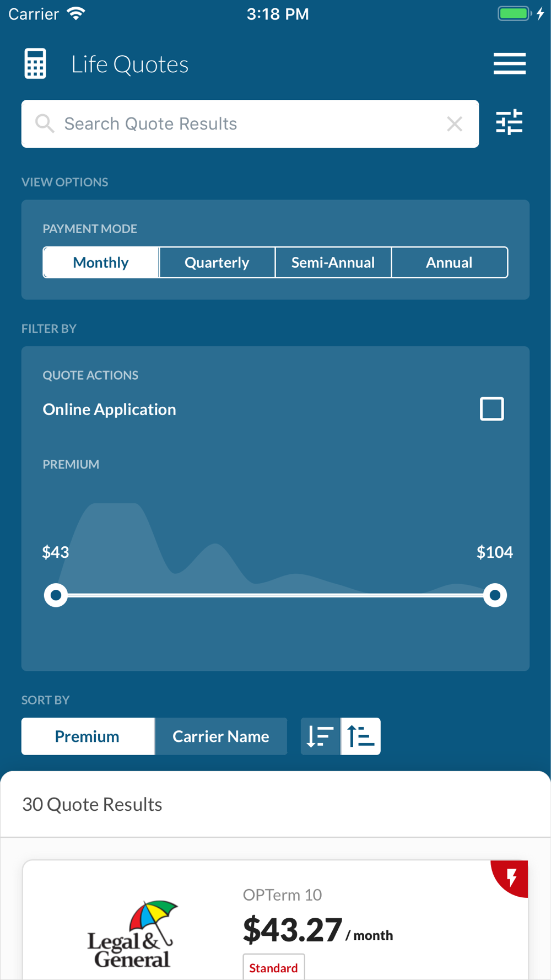
Task: Clear the search field with X icon
Action: coord(455,124)
